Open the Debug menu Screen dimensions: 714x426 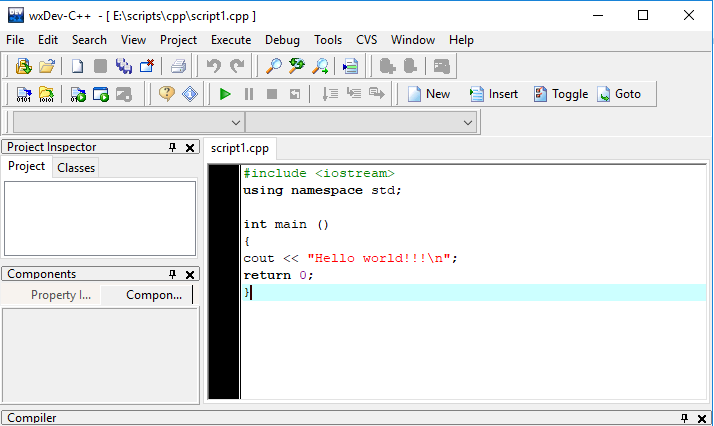(282, 40)
